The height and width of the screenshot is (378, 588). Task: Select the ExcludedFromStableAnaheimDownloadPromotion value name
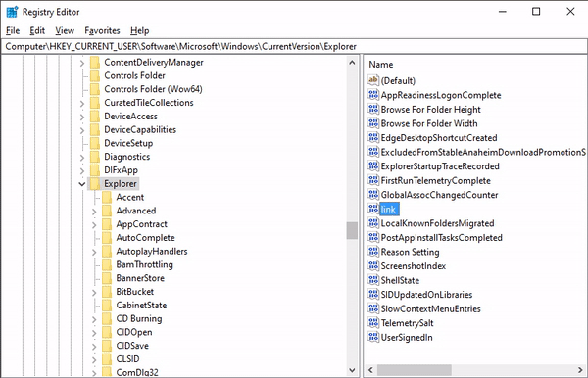pos(483,152)
